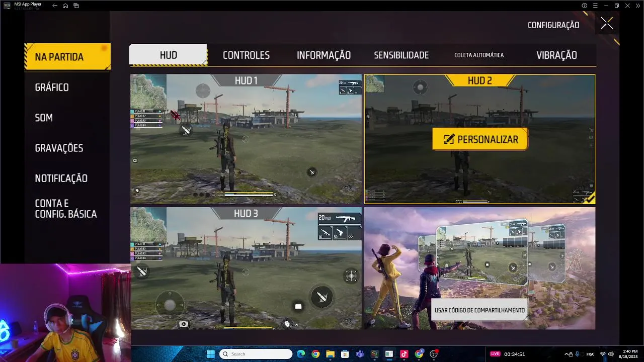Open MSI App Player hamburger menu
The height and width of the screenshot is (362, 644).
pyautogui.click(x=595, y=6)
